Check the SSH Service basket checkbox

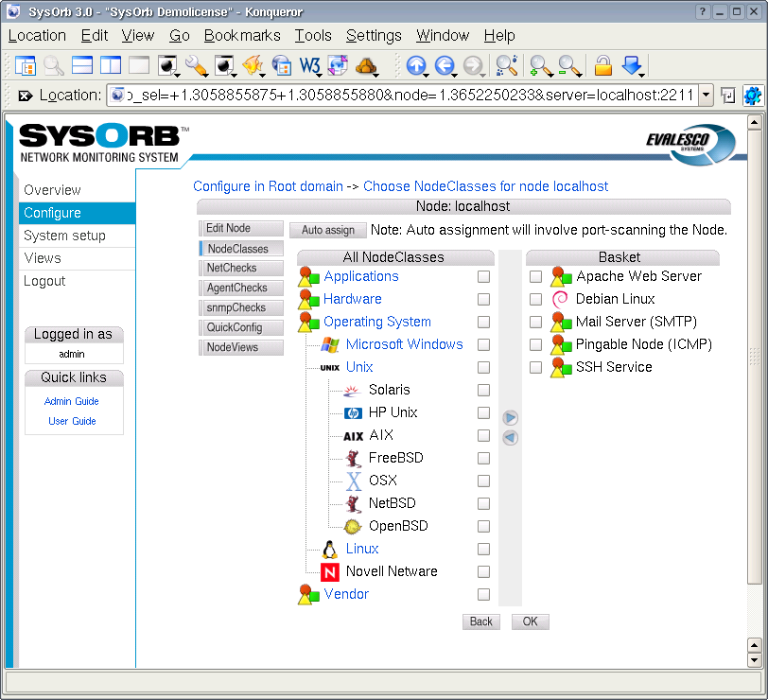tap(536, 367)
